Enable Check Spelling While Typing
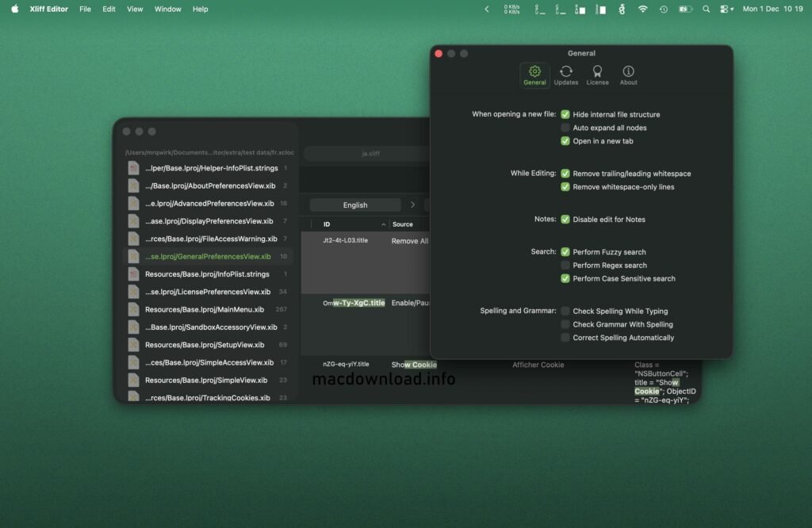Image resolution: width=812 pixels, height=528 pixels. pyautogui.click(x=565, y=311)
